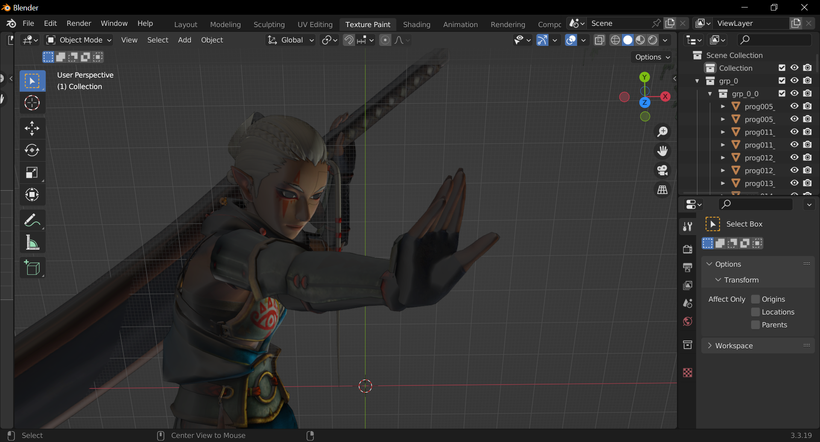Switch to the UV Editing workspace tab

(x=315, y=25)
